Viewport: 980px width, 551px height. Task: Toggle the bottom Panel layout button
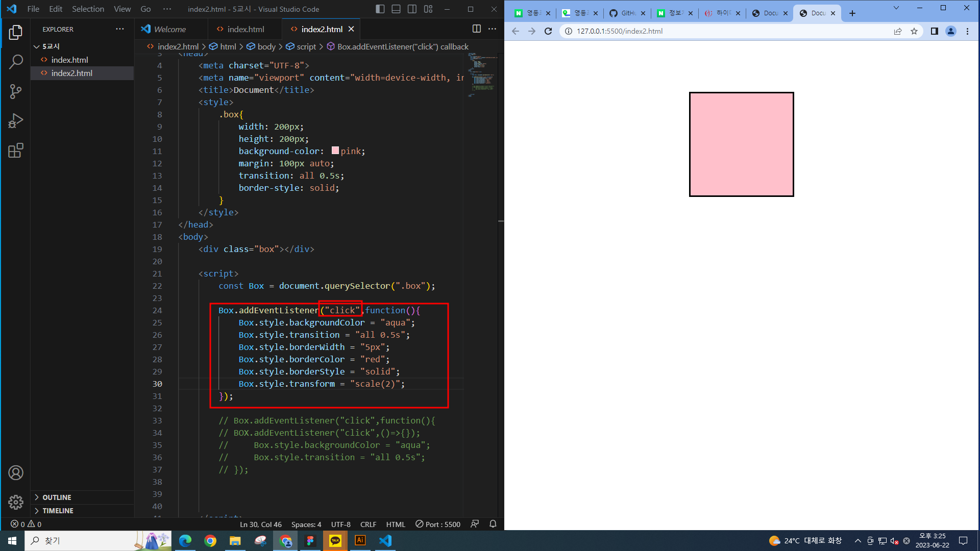pyautogui.click(x=396, y=9)
